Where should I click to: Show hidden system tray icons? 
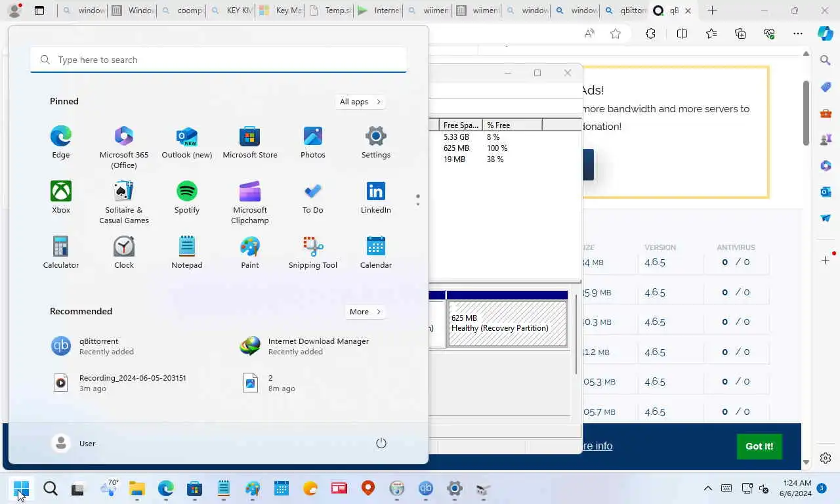point(707,488)
